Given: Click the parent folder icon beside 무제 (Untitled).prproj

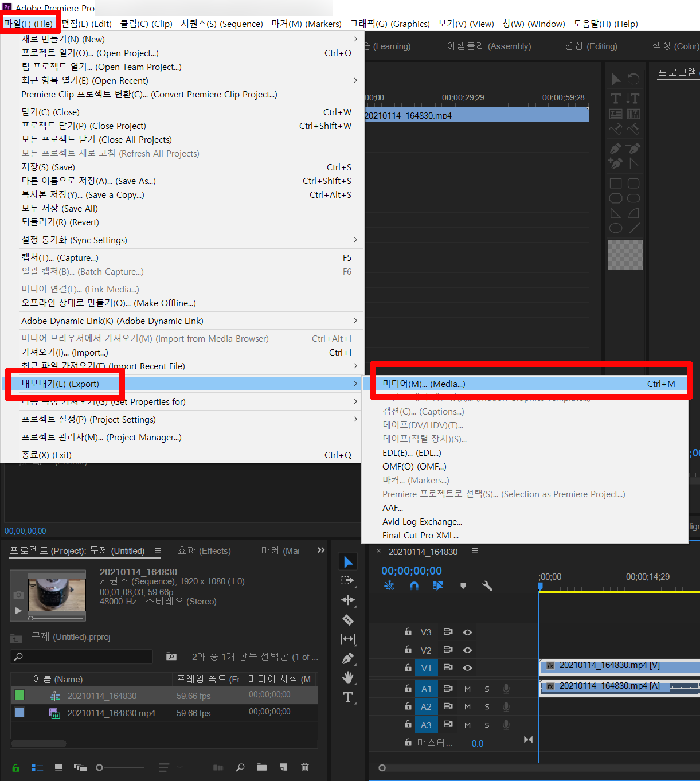Looking at the screenshot, I should coord(17,638).
